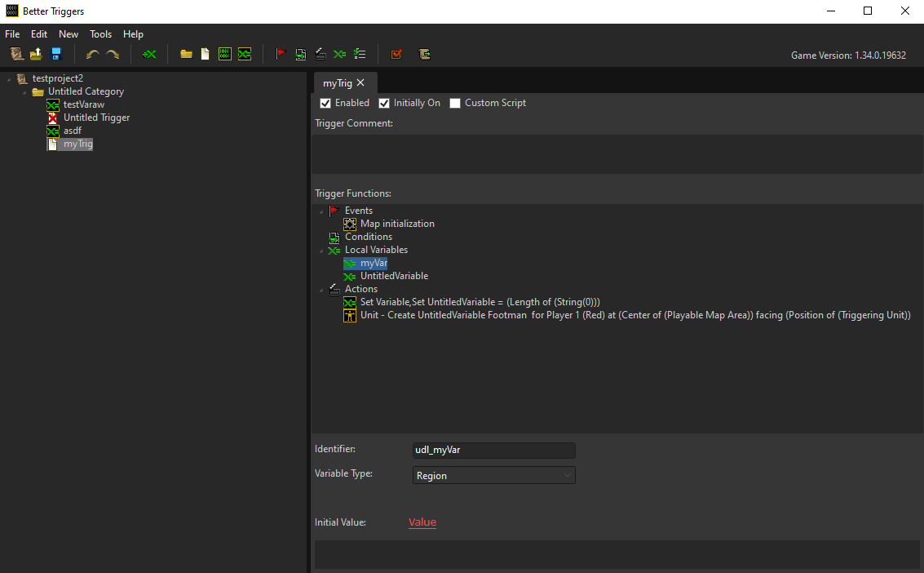Image resolution: width=924 pixels, height=573 pixels.
Task: Click the UntitledVariable local variable icon
Action: click(x=350, y=277)
